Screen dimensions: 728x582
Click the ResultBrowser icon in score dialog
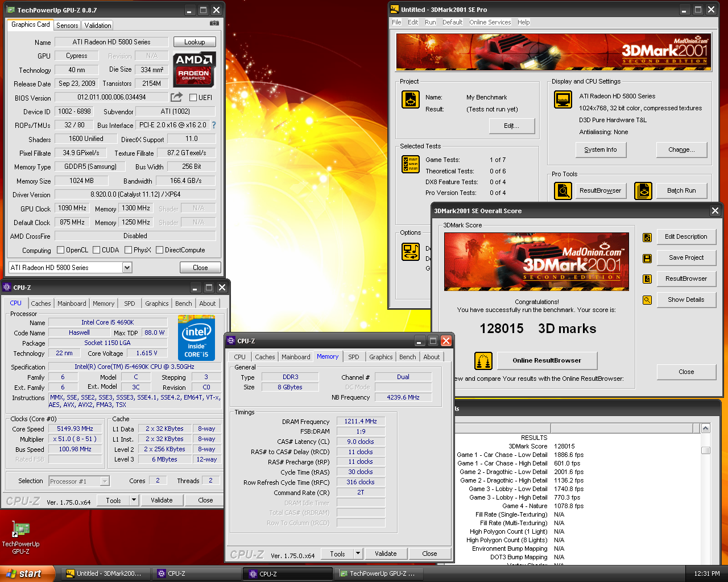pyautogui.click(x=647, y=279)
